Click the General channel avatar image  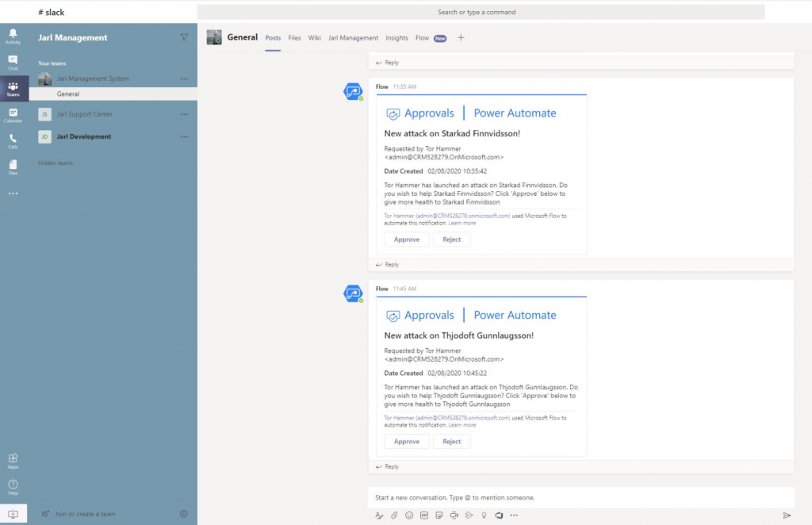(x=214, y=37)
